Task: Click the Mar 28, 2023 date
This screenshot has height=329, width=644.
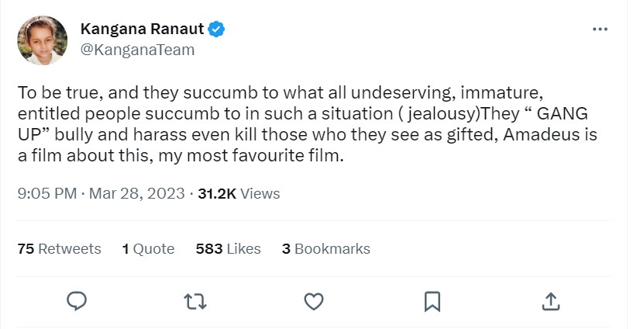Action: click(x=137, y=193)
